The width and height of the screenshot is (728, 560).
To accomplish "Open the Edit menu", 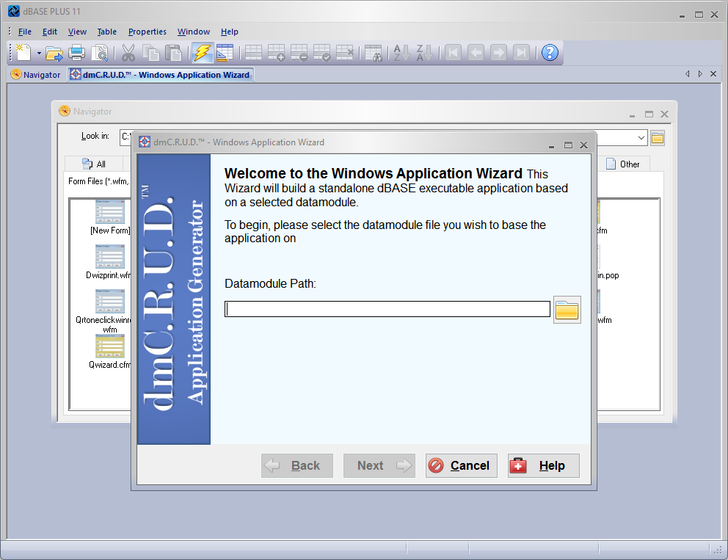I will (50, 32).
